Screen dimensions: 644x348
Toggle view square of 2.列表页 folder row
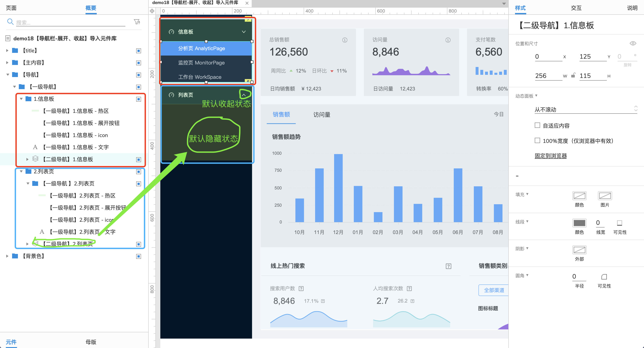139,172
